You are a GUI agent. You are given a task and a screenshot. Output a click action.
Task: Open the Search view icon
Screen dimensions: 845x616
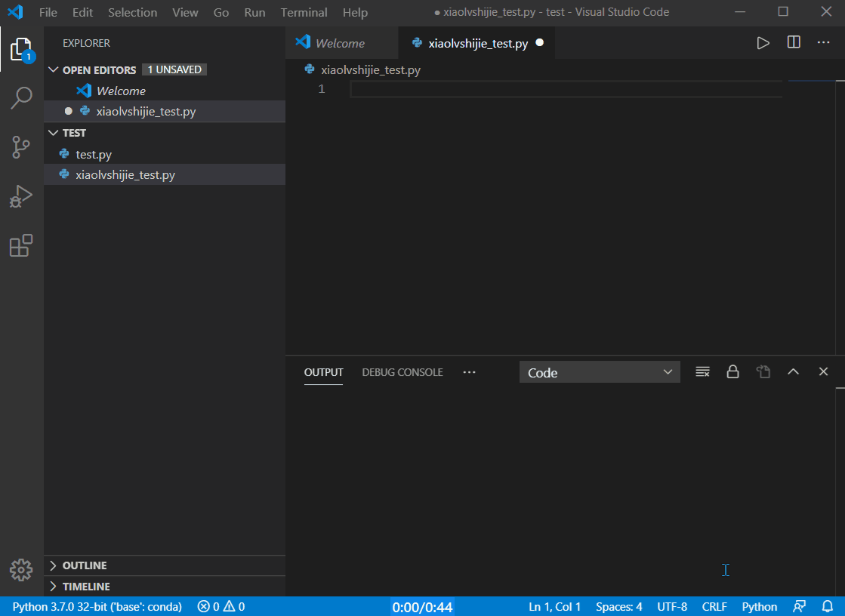[22, 97]
